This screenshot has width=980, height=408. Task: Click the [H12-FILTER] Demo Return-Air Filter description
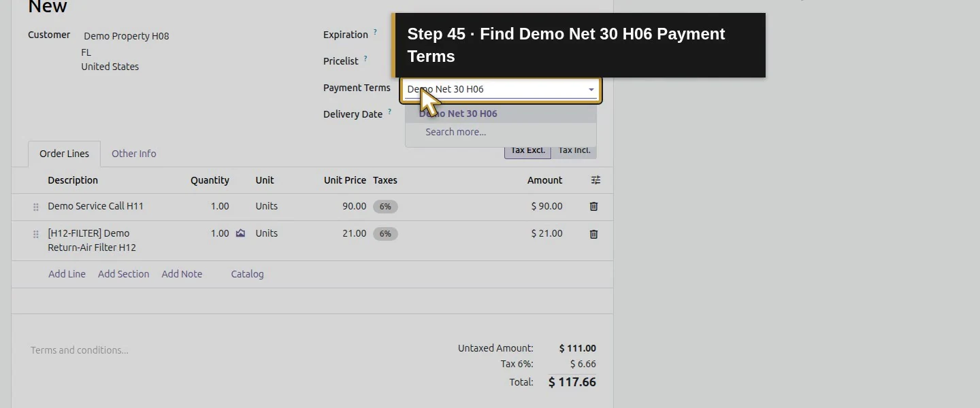click(x=92, y=241)
